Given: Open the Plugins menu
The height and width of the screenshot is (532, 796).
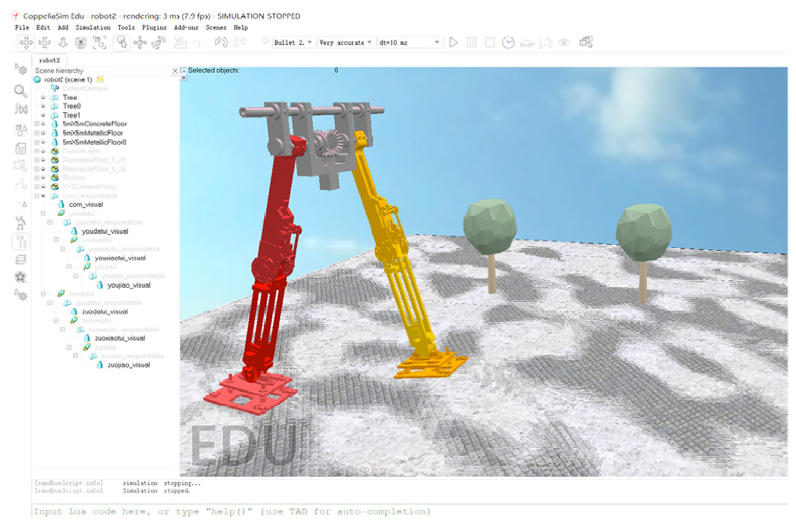Looking at the screenshot, I should (x=154, y=28).
